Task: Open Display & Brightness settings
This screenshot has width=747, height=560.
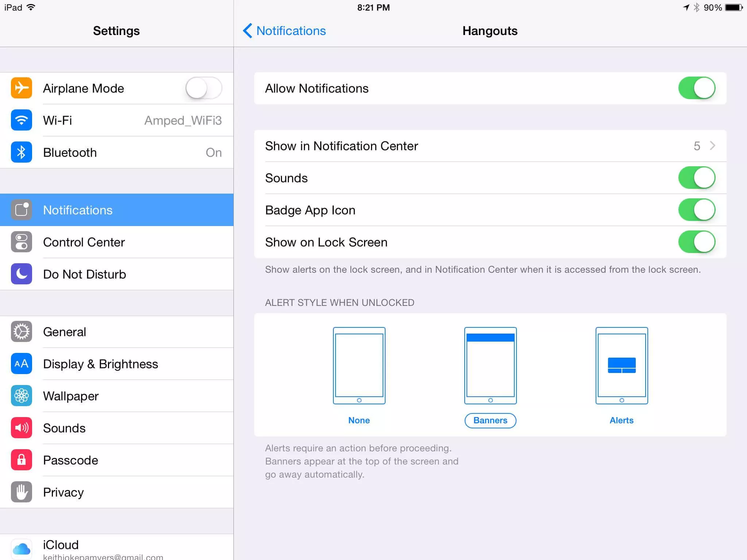Action: pos(100,364)
